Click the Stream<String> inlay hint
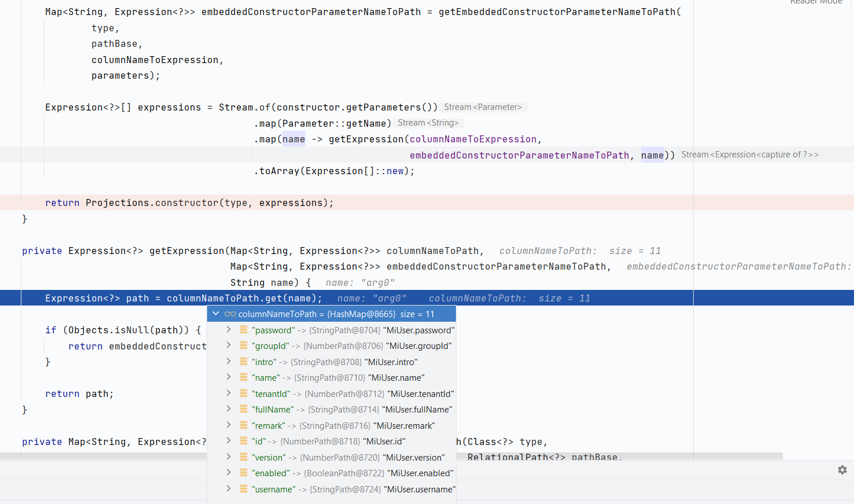Screen dimensions: 854x504 click(429, 123)
